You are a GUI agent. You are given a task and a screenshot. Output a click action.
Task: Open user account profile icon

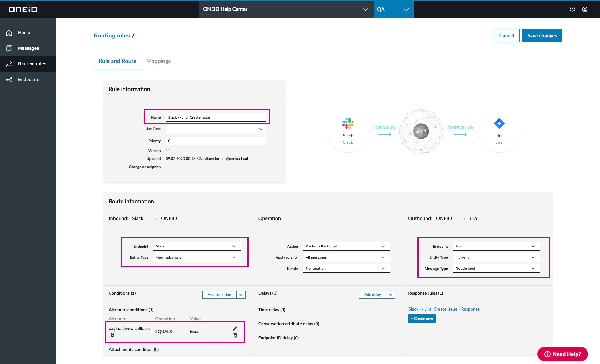[585, 9]
